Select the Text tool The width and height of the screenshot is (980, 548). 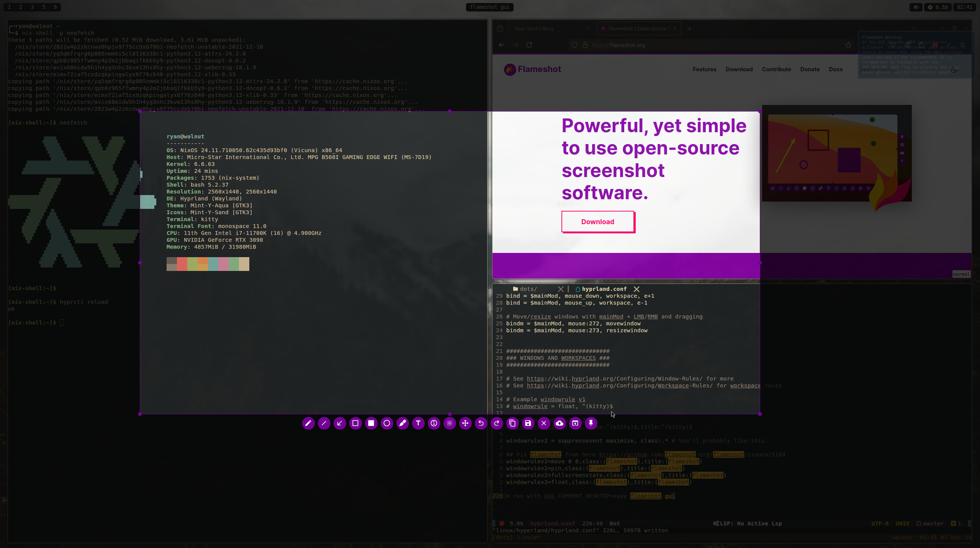click(x=418, y=423)
